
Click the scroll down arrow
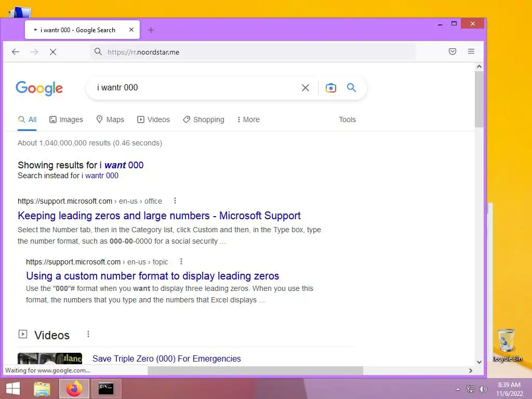[x=479, y=362]
